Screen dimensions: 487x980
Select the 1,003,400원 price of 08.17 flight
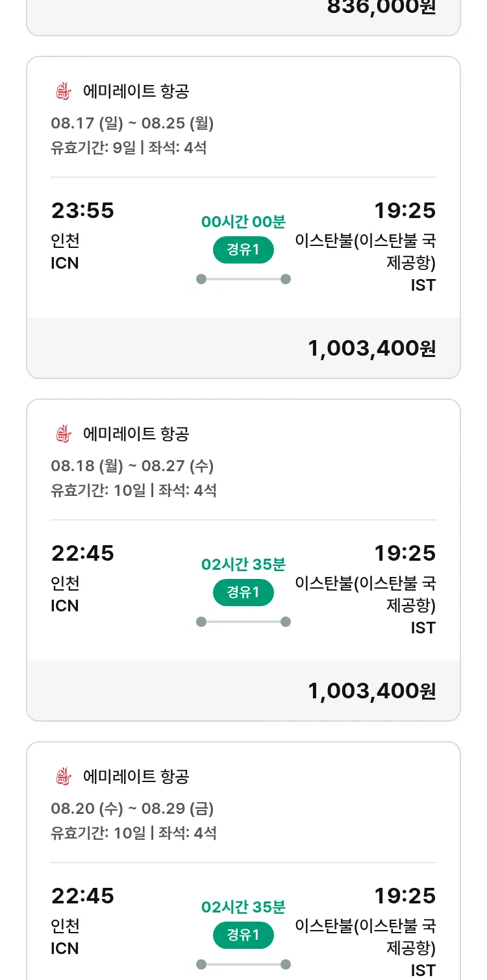click(371, 349)
